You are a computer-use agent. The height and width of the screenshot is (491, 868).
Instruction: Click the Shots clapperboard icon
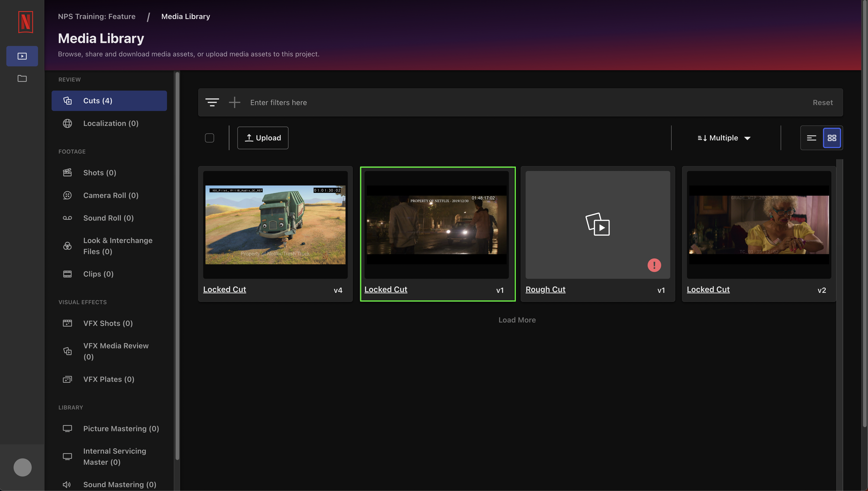click(x=67, y=173)
